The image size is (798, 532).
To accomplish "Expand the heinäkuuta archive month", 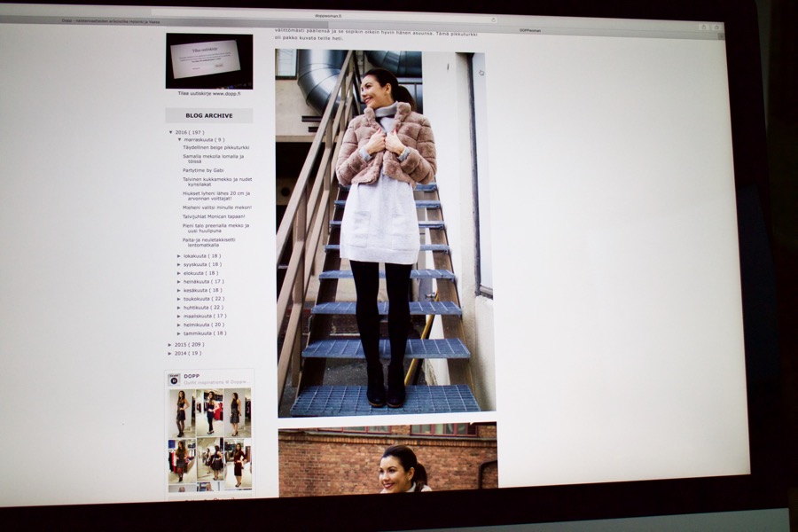I will point(178,282).
